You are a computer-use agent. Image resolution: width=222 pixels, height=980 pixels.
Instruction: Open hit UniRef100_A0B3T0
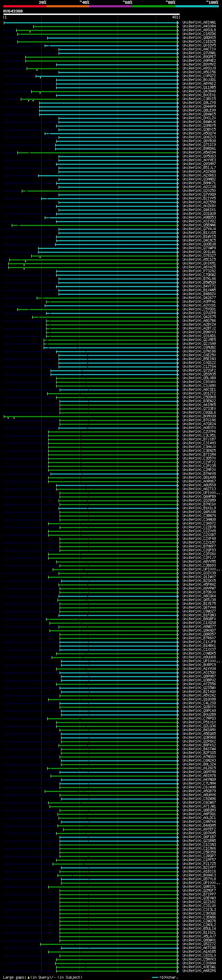(x=199, y=428)
